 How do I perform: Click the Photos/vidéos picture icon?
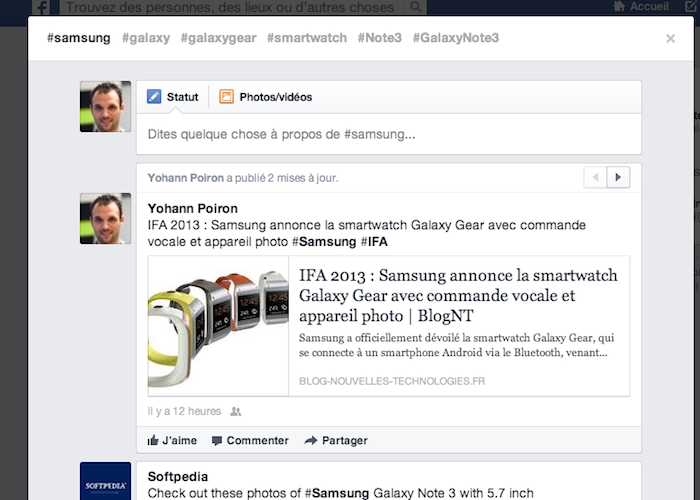[x=226, y=97]
